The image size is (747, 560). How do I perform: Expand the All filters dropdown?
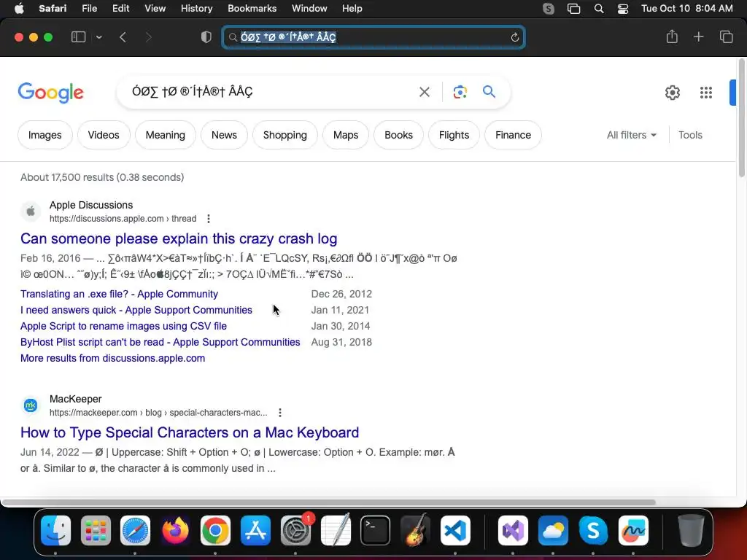click(631, 135)
